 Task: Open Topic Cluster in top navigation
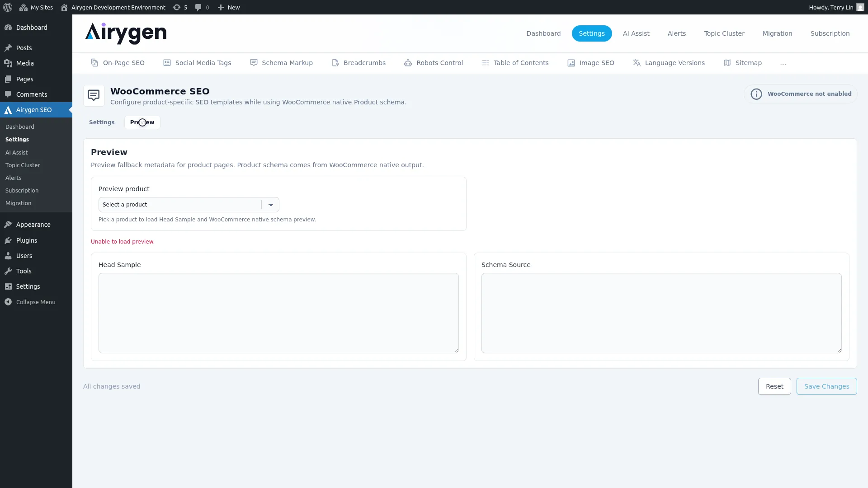tap(724, 33)
